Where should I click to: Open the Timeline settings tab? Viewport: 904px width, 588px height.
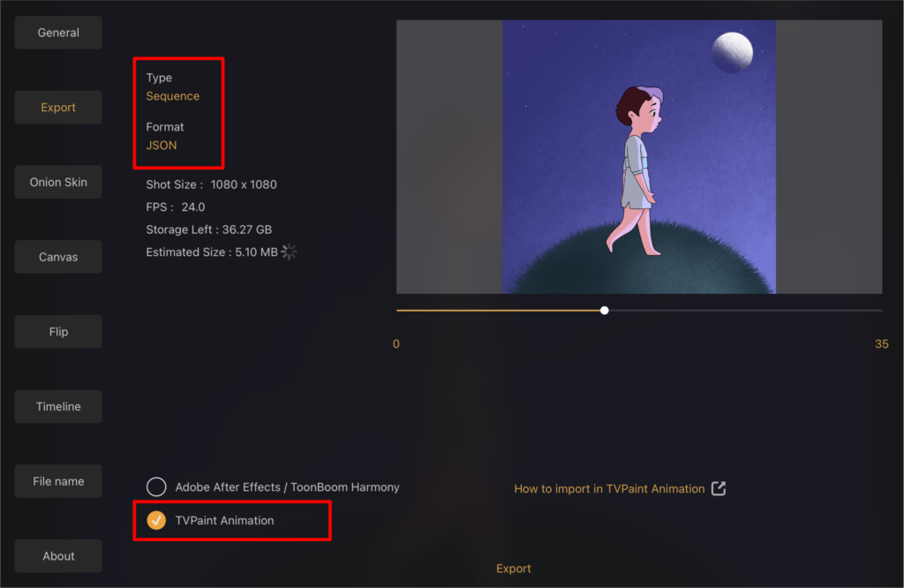click(58, 406)
